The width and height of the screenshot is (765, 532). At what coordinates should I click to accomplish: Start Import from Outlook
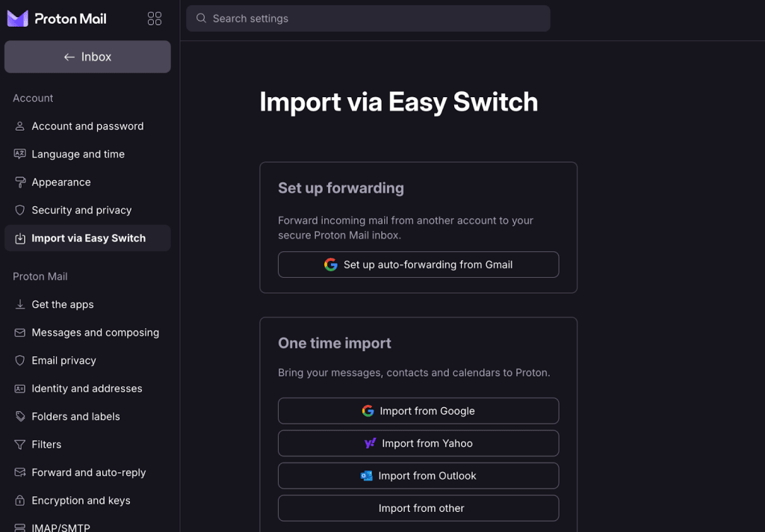point(418,476)
